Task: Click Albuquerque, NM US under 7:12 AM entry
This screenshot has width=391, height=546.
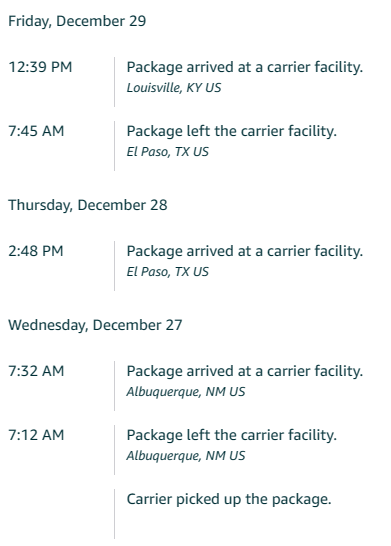Action: click(x=186, y=456)
